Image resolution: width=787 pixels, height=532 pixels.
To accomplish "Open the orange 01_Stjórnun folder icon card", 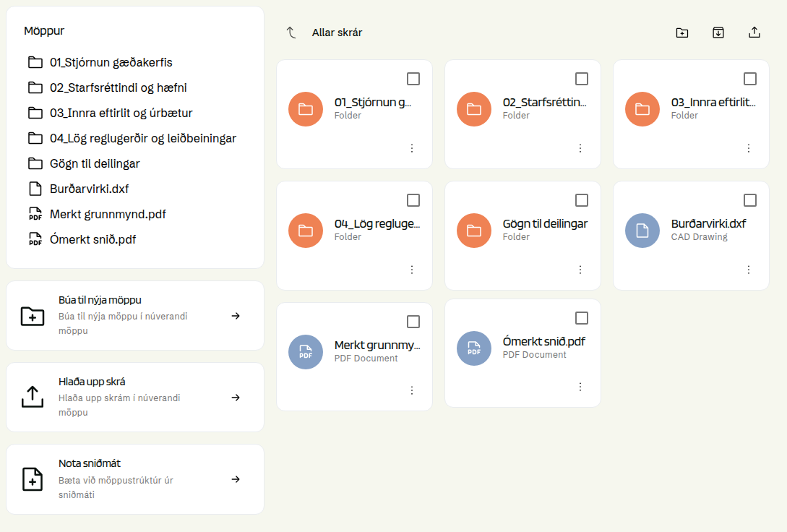I will (x=306, y=109).
